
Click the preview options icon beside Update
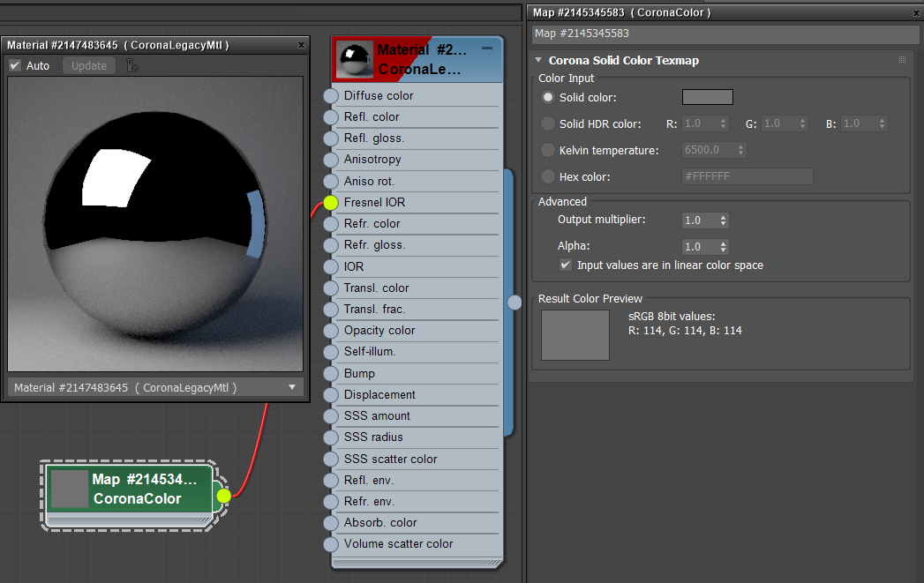click(x=132, y=65)
